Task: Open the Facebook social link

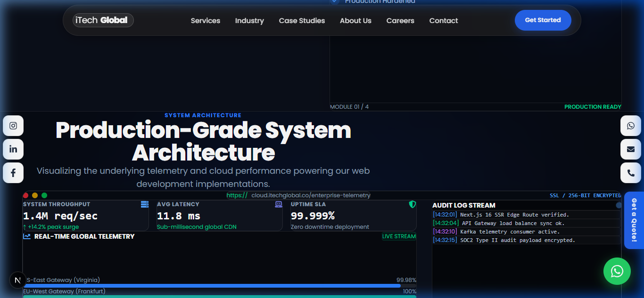Action: (x=13, y=173)
